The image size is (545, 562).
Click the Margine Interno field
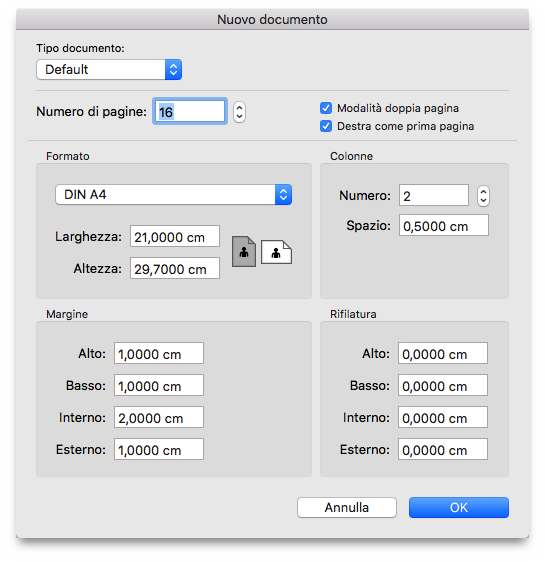(159, 417)
